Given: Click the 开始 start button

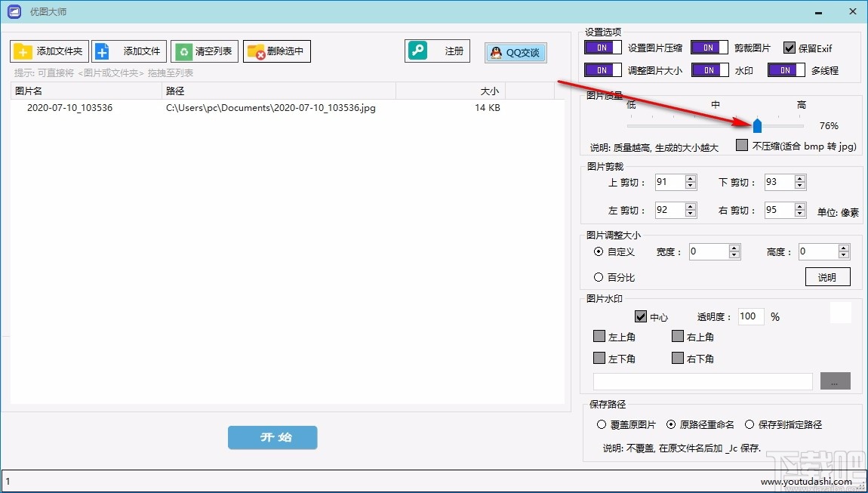Looking at the screenshot, I should [272, 437].
